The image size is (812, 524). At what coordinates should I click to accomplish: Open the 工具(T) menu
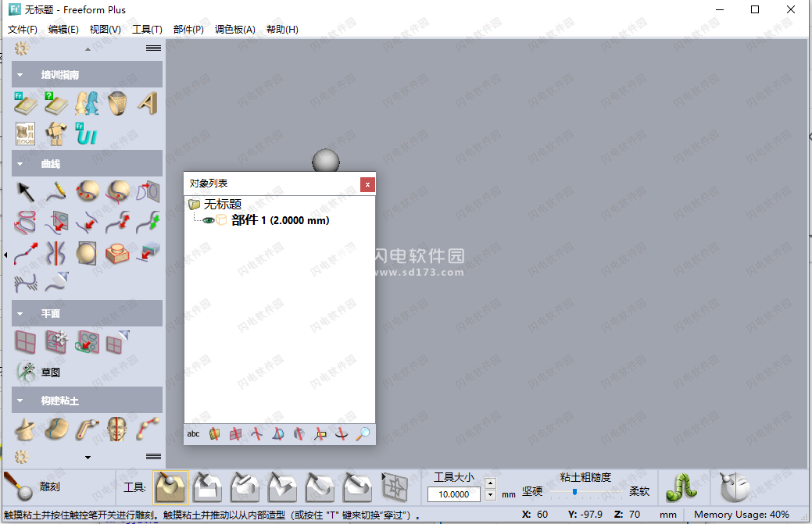(147, 30)
